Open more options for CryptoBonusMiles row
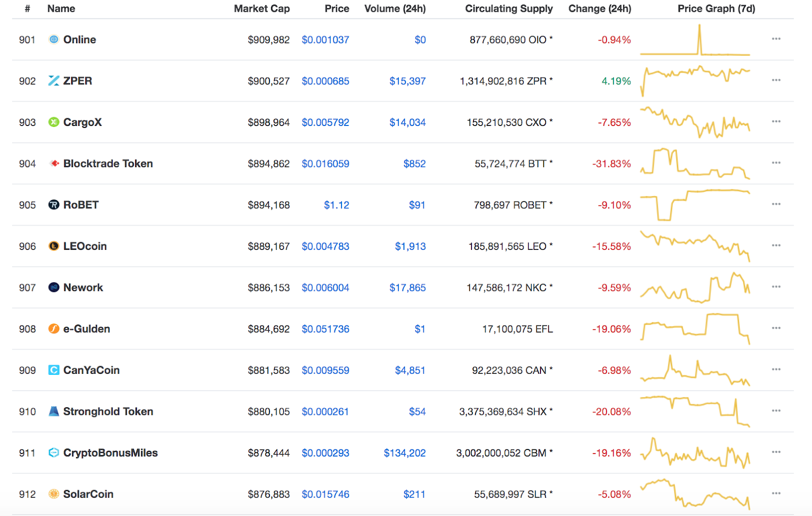This screenshot has height=516, width=812. [x=776, y=452]
